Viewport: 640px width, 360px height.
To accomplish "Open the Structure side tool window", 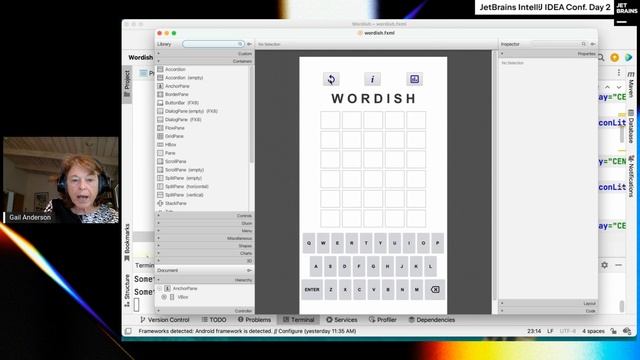I will 127,291.
